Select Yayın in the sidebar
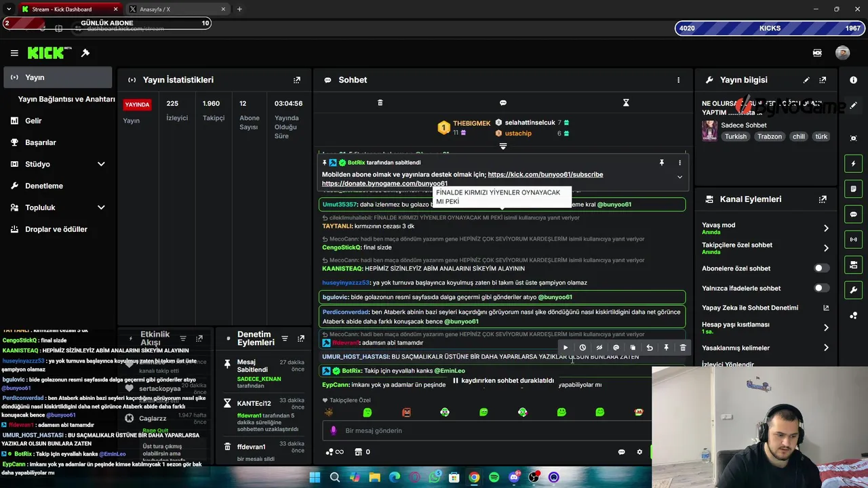Screen dimensions: 868x488 click(x=58, y=77)
